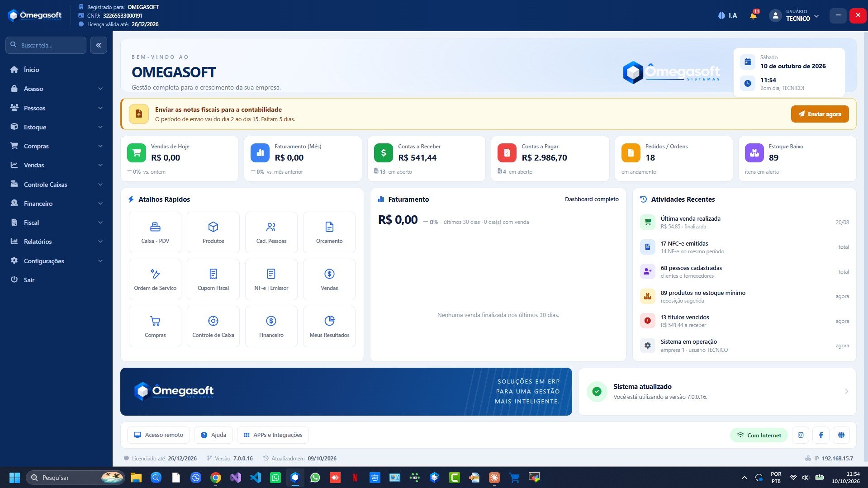This screenshot has height=488, width=868.
Task: Expand the Relatórios sidebar menu
Action: click(x=57, y=242)
